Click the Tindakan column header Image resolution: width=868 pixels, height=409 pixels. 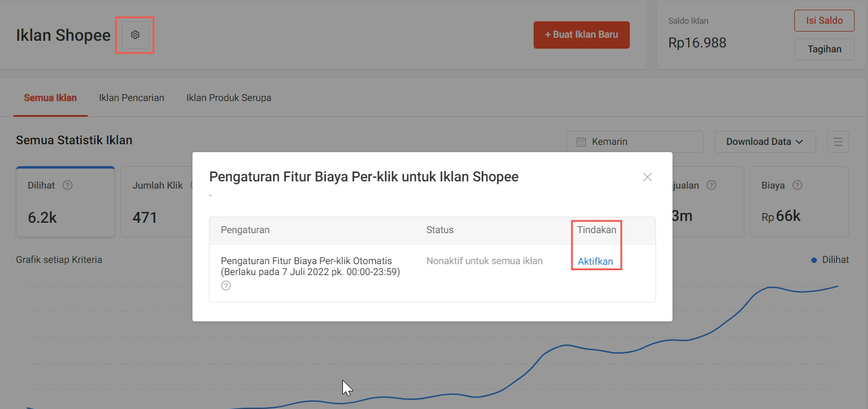click(597, 230)
